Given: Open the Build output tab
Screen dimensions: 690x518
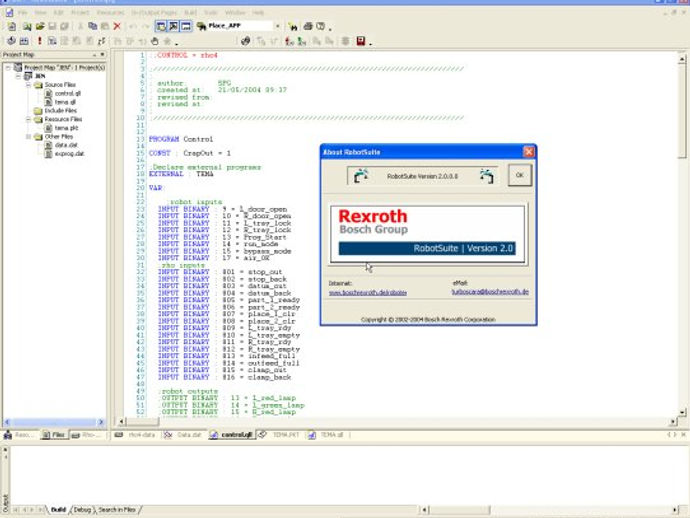Looking at the screenshot, I should (58, 510).
